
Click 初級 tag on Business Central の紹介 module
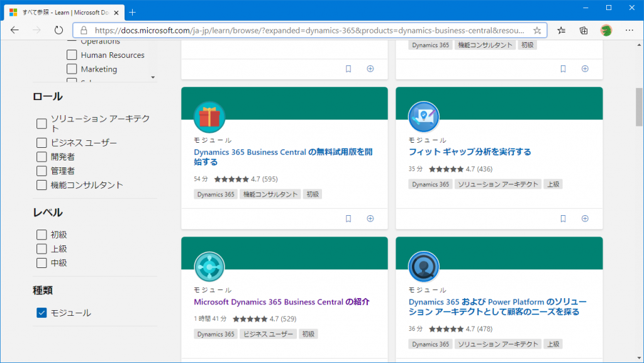click(308, 334)
